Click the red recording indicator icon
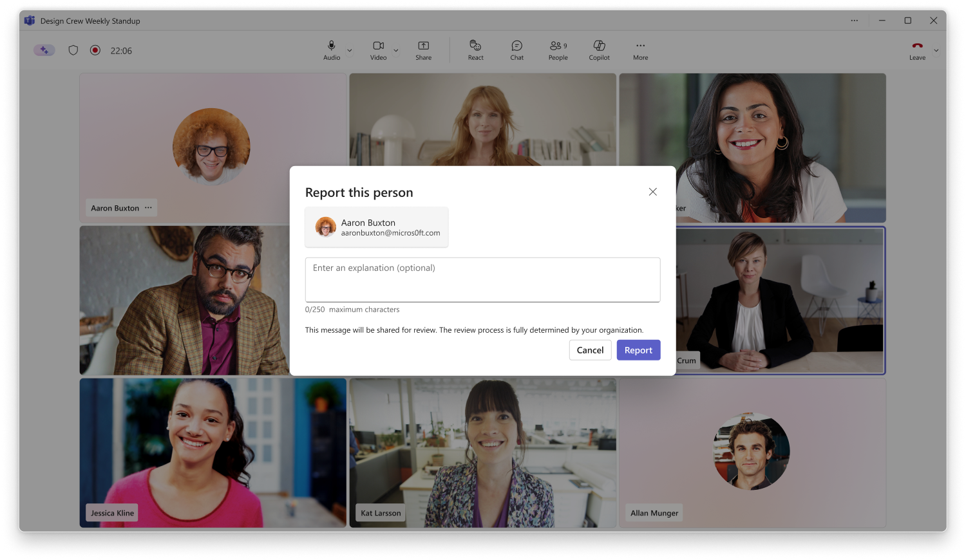This screenshot has width=966, height=560. click(x=95, y=50)
